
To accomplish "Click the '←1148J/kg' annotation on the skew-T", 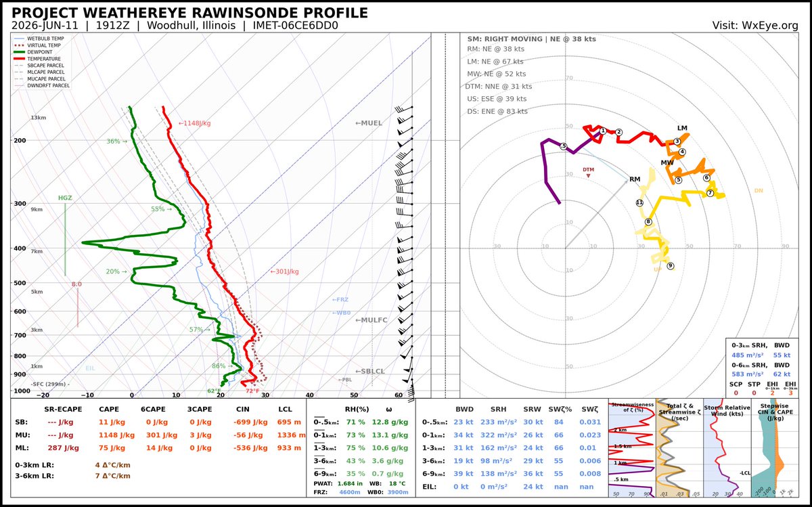I will pyautogui.click(x=194, y=123).
